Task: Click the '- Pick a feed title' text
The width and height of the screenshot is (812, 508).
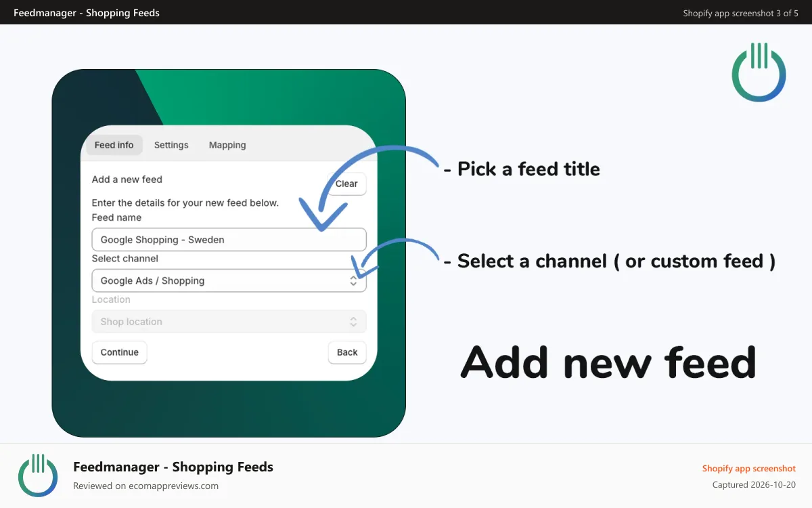Action: pos(522,169)
